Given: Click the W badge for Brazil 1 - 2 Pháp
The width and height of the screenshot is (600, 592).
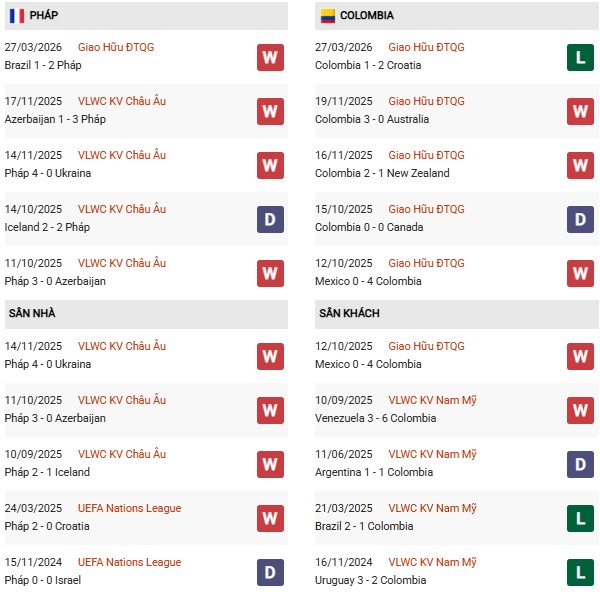Looking at the screenshot, I should (270, 57).
